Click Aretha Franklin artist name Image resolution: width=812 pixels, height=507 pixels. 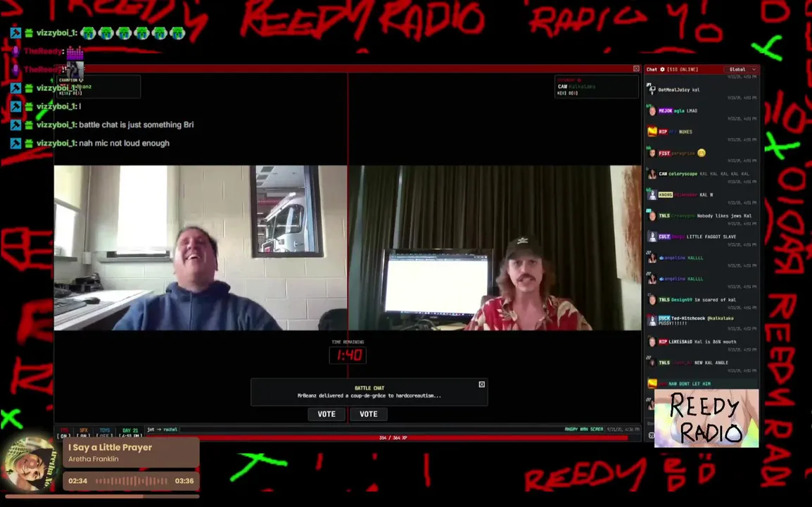pos(93,459)
